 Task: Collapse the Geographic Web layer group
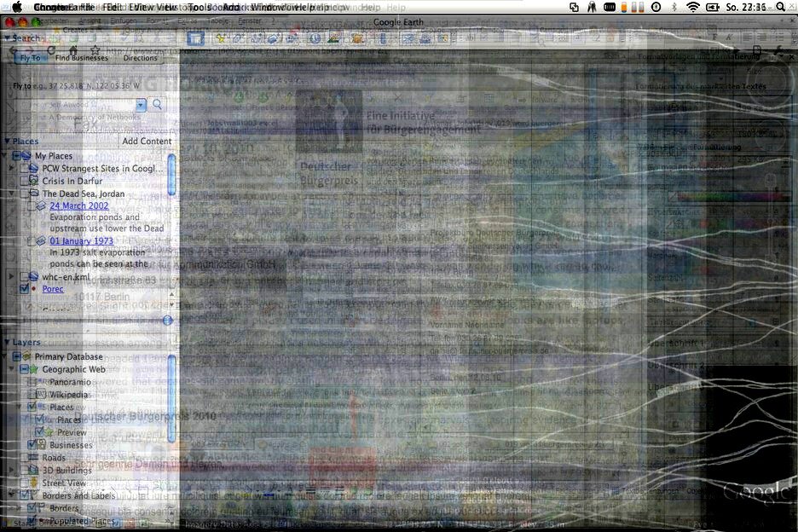click(x=12, y=369)
